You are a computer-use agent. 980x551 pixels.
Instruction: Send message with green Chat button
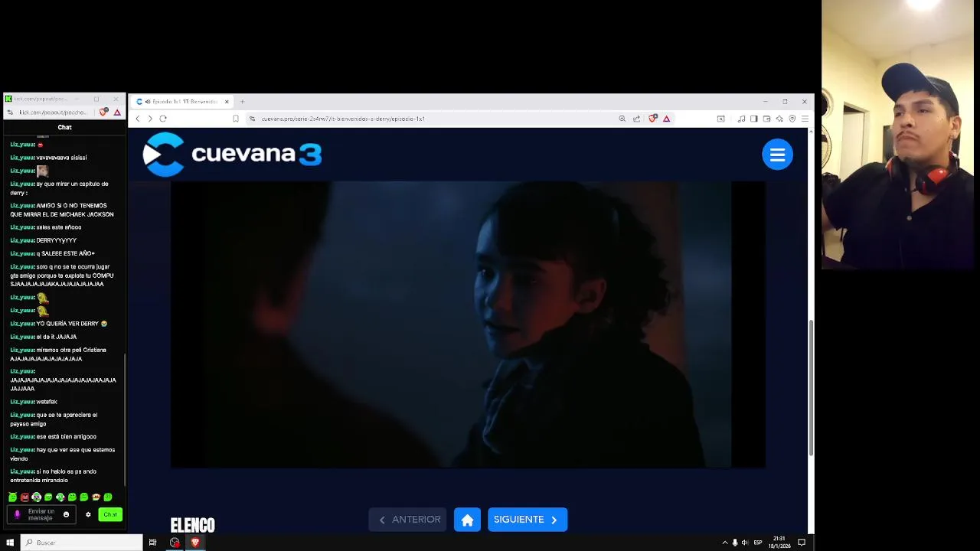click(x=110, y=515)
